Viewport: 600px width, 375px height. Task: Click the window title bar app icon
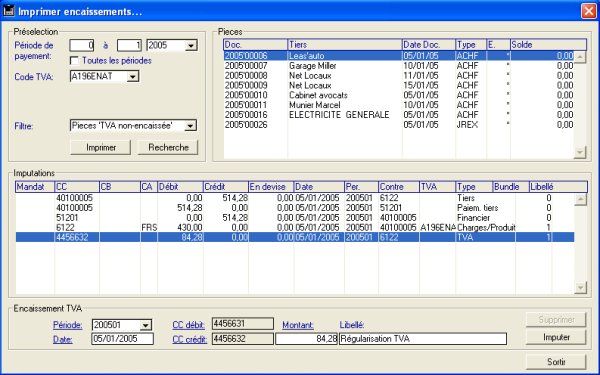click(8, 11)
